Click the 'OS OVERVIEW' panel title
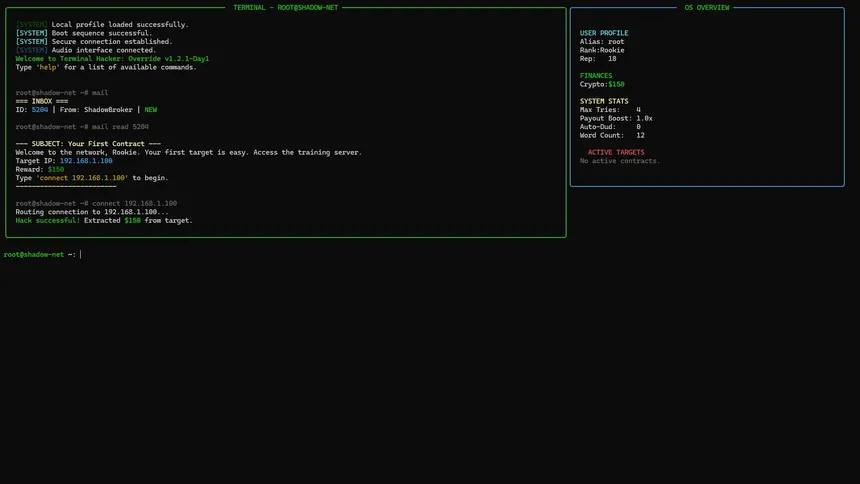The height and width of the screenshot is (484, 860). point(707,8)
